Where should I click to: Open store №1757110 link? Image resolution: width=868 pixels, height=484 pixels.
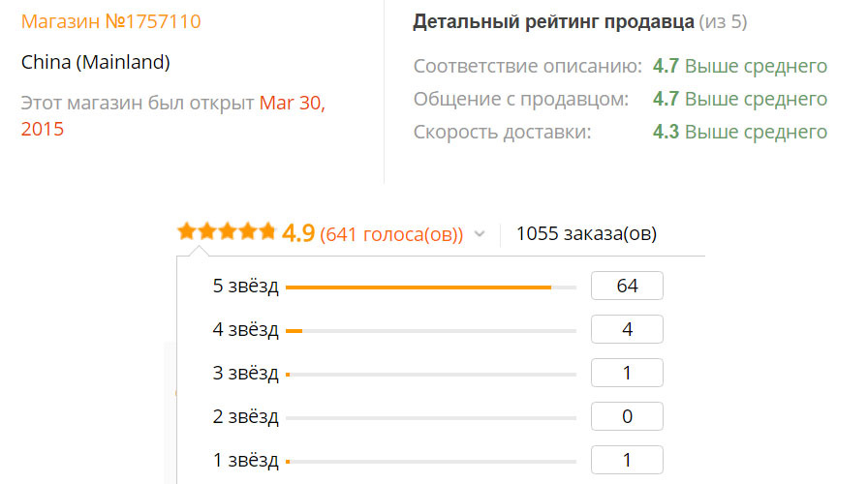111,21
